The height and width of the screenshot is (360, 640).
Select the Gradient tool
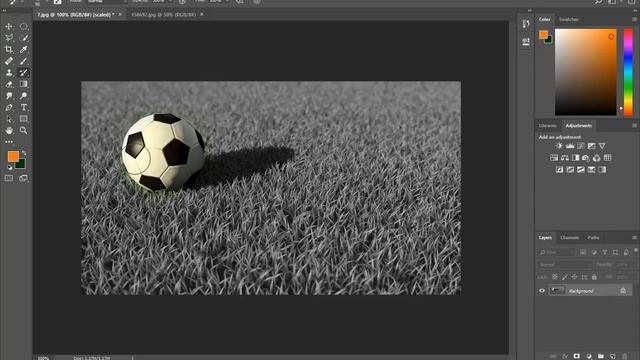click(24, 84)
